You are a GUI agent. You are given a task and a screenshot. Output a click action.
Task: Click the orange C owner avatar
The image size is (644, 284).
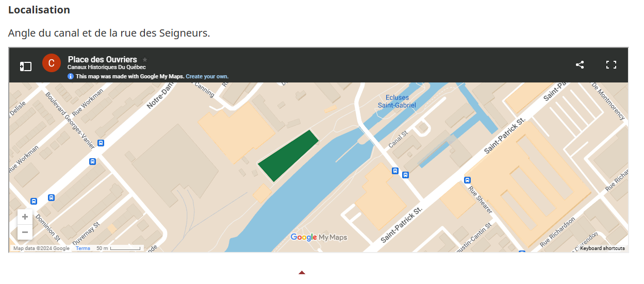tap(51, 63)
